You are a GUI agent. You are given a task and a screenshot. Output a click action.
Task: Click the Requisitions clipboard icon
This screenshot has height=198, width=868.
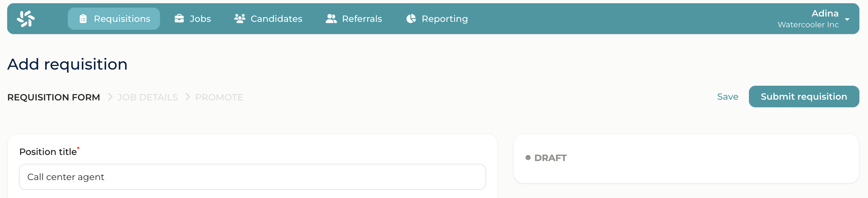(x=83, y=19)
